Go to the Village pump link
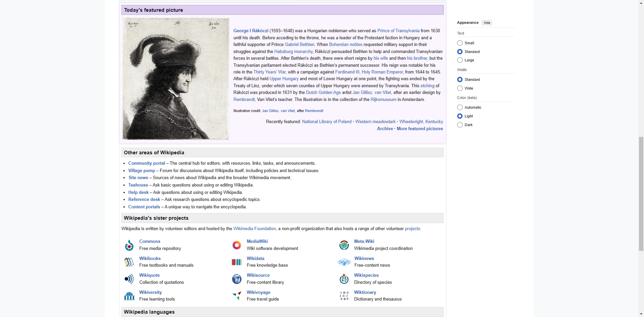Image resolution: width=644 pixels, height=317 pixels. [142, 170]
